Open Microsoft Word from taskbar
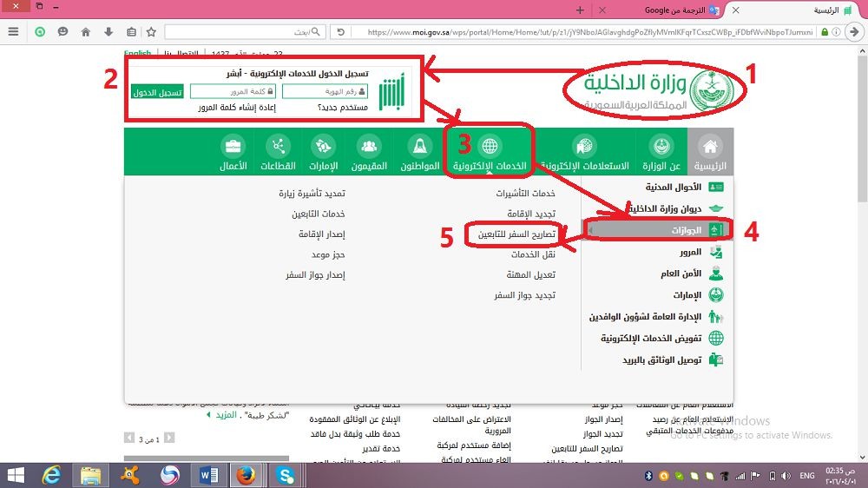This screenshot has width=868, height=488. pyautogui.click(x=208, y=475)
